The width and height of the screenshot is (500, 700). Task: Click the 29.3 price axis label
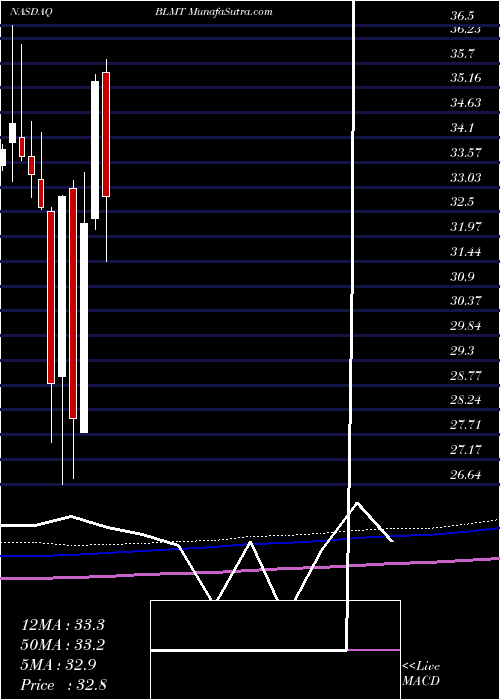[462, 351]
